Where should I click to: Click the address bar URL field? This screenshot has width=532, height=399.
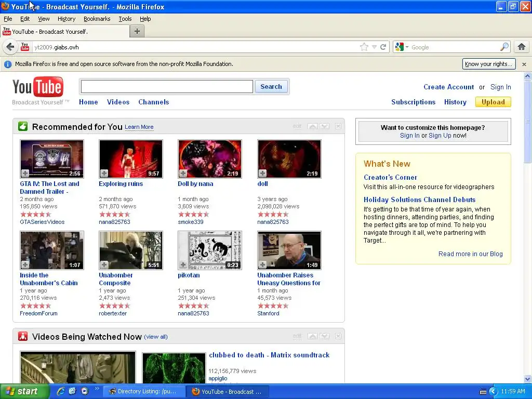pos(195,47)
